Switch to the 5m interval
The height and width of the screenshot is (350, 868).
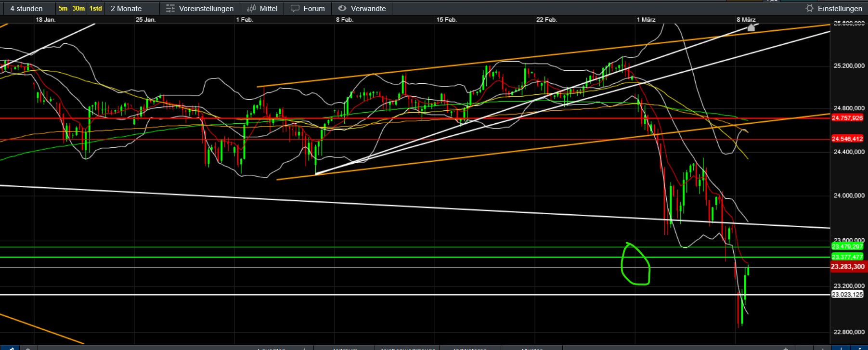63,9
